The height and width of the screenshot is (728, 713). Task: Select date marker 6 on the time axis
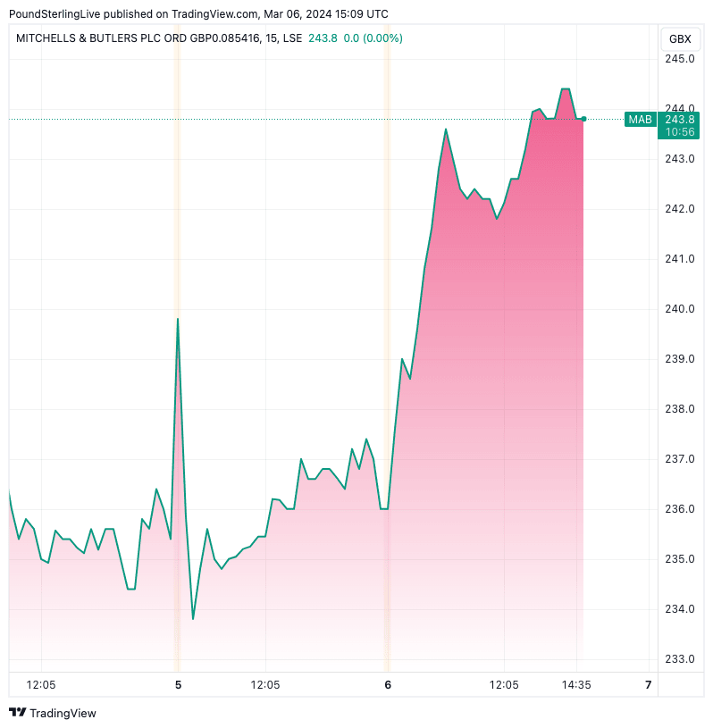point(388,685)
